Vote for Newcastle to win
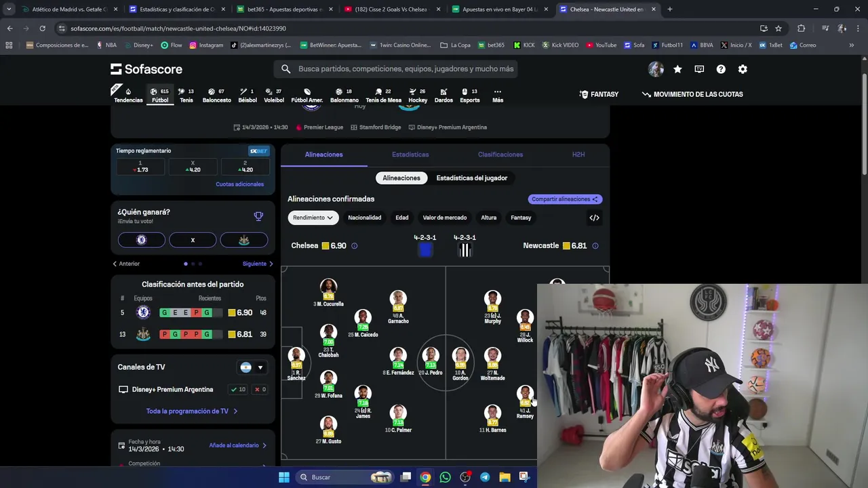 tap(244, 240)
